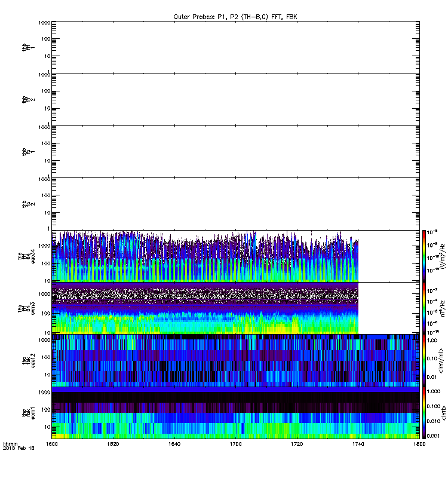Select the 'thb fb 1' panel label

[28, 152]
